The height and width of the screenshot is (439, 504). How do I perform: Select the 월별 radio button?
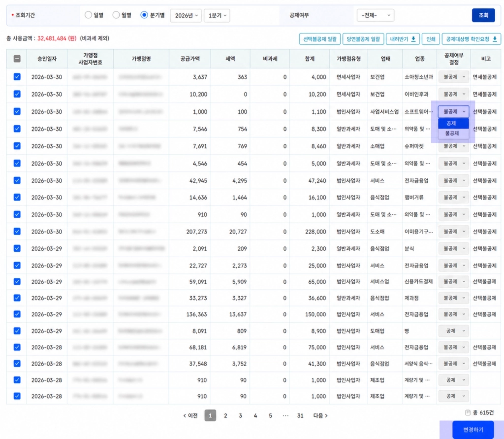coord(116,15)
